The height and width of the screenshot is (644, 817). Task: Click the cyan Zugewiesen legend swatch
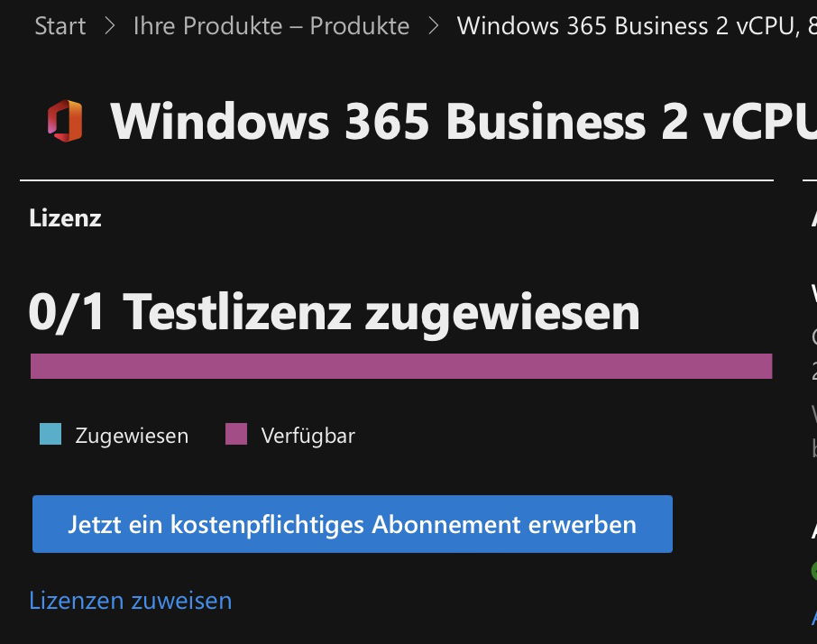tap(50, 434)
